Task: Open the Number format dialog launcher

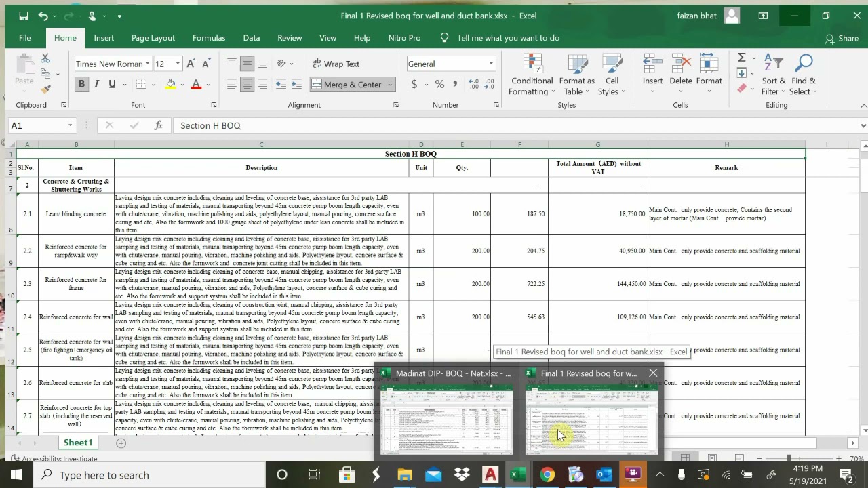Action: pos(496,105)
